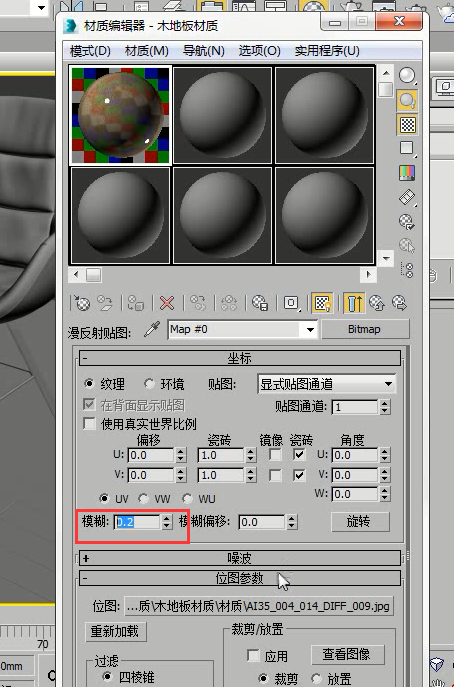Select the WU radio button
Image resolution: width=454 pixels, height=687 pixels.
(x=188, y=499)
